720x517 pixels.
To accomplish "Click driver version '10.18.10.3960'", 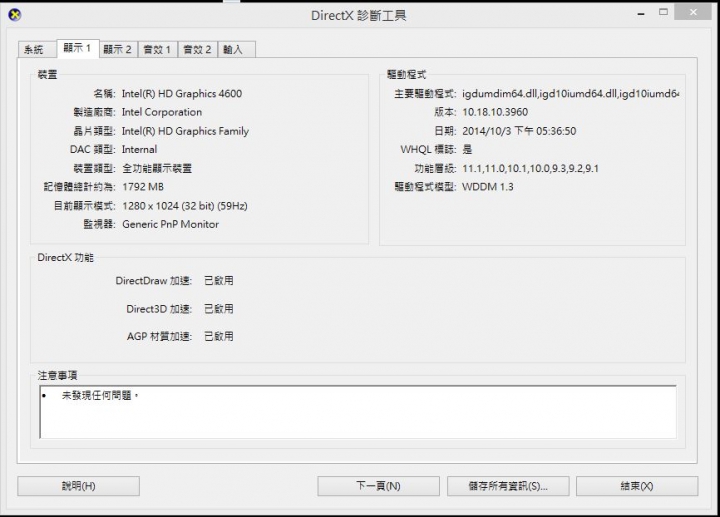I will pos(495,112).
